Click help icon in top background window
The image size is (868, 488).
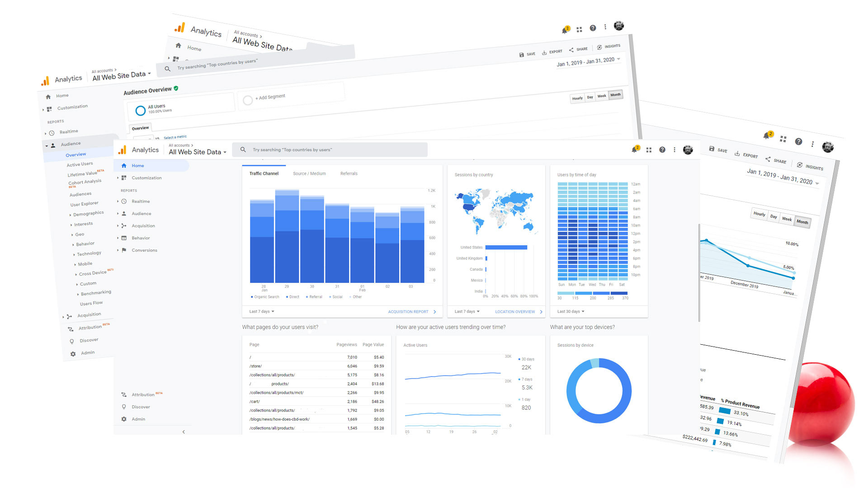pos(593,28)
